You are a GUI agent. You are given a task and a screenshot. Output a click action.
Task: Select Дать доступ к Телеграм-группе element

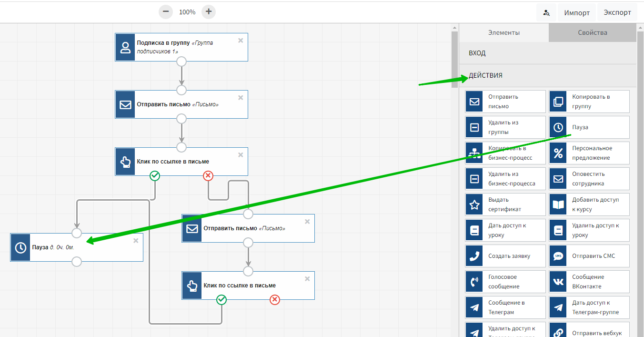point(589,307)
